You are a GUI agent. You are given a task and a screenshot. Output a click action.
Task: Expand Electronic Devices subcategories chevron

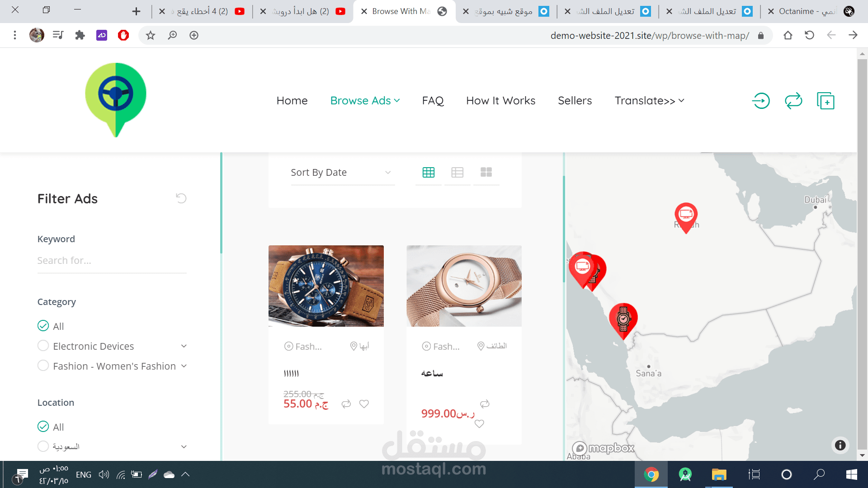(184, 346)
